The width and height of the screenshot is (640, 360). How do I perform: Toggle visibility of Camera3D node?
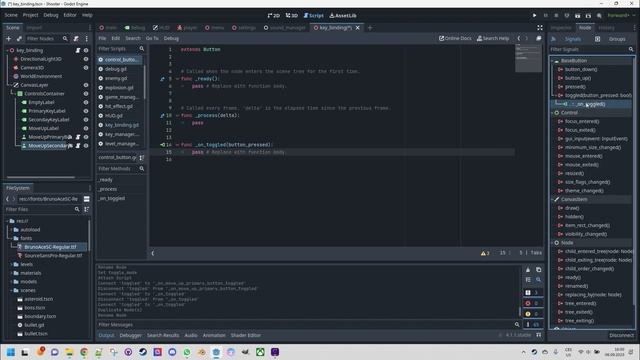point(86,68)
